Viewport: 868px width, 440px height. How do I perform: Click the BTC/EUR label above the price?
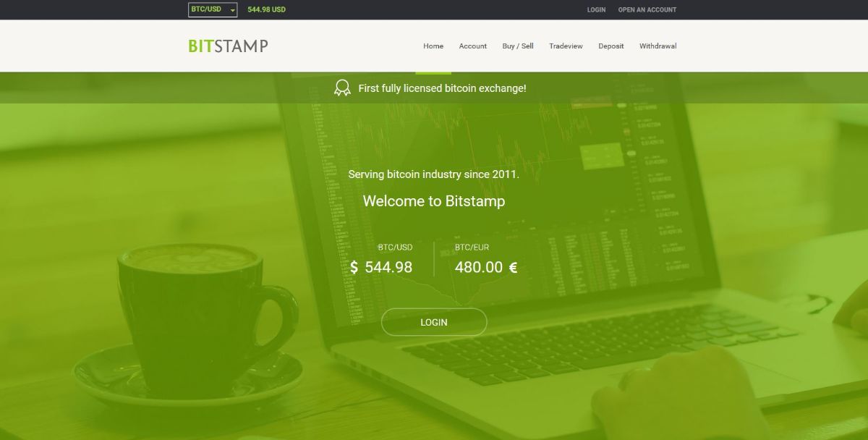point(472,247)
